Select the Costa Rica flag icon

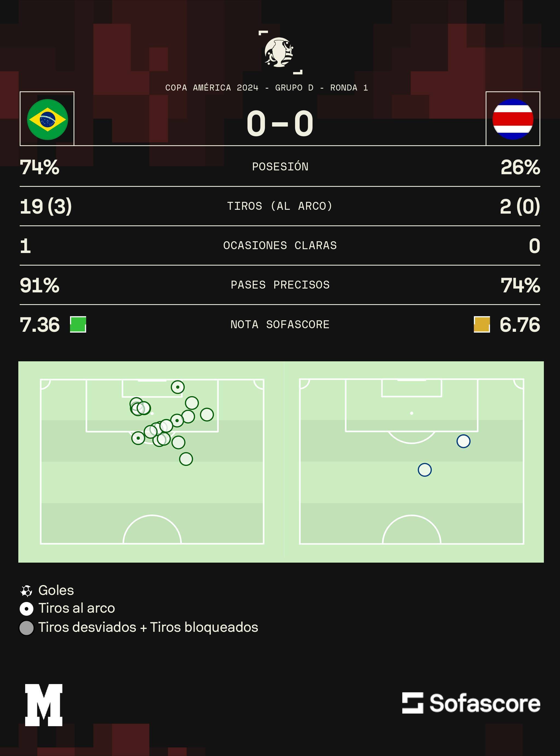tap(512, 119)
